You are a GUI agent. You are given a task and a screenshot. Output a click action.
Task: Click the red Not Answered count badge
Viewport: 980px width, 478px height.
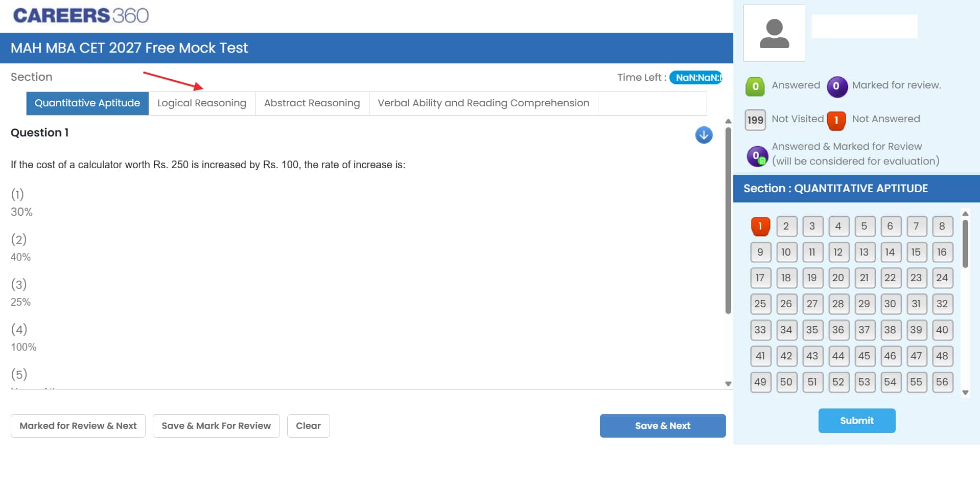tap(836, 120)
